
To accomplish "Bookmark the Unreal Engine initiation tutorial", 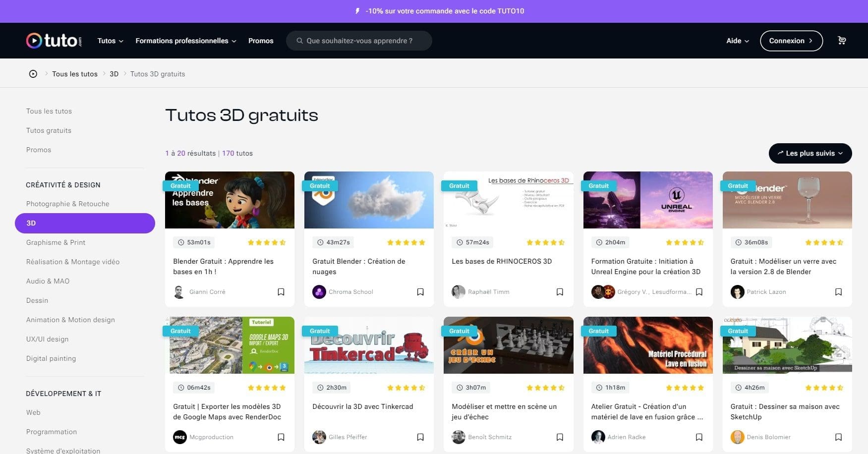I will pos(699,292).
